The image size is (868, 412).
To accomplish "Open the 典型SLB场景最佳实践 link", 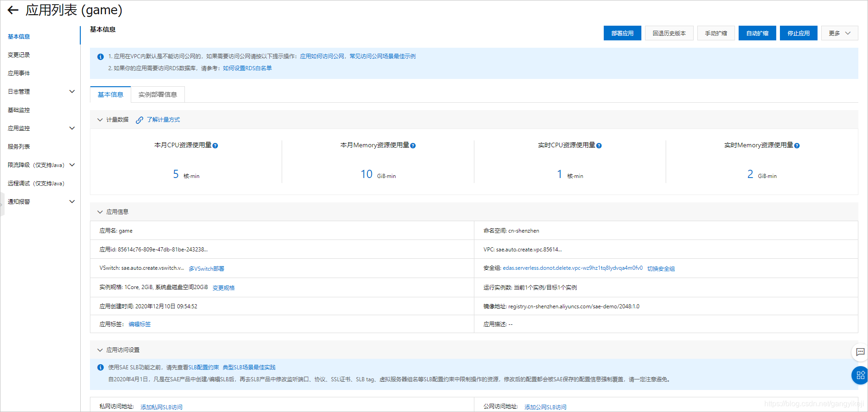I will coord(249,367).
